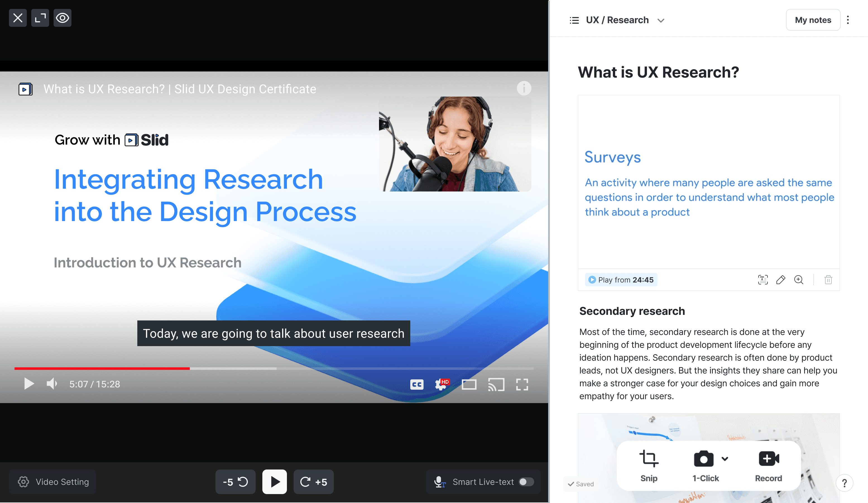Expand the UX / Research folder dropdown
The height and width of the screenshot is (503, 868).
coord(661,20)
